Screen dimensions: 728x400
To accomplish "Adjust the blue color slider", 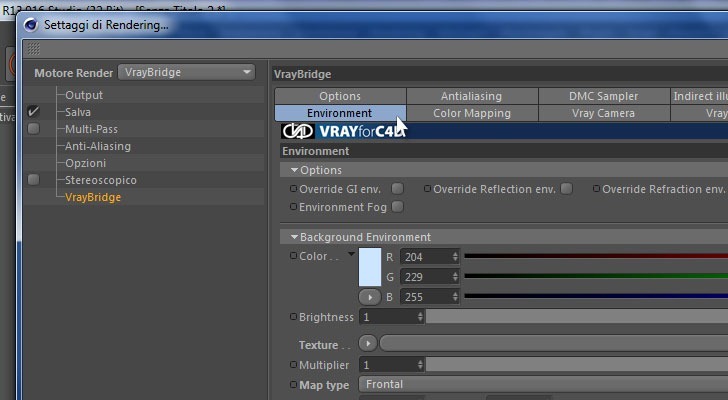I will [596, 296].
